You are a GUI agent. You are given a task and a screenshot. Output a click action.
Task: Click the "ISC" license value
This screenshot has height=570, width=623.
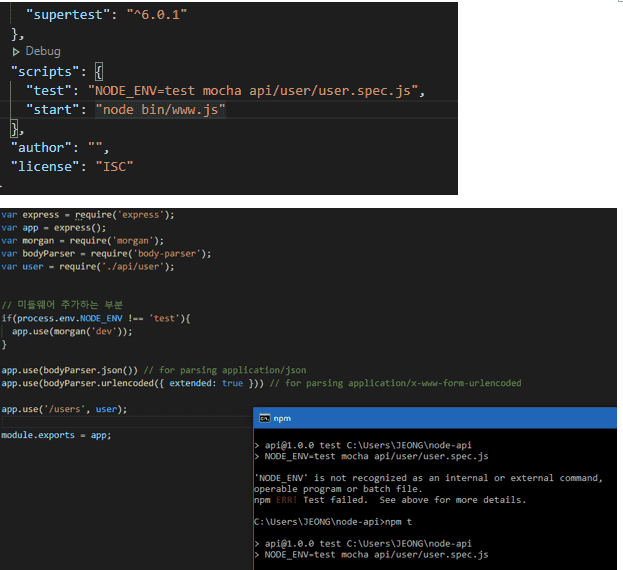click(x=114, y=166)
